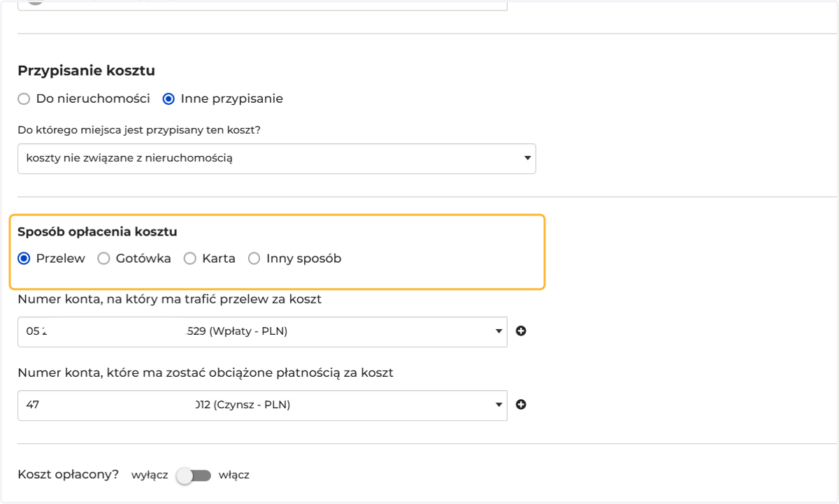The width and height of the screenshot is (839, 504).
Task: Select the 'Inne przypisanie' radio option
Action: click(x=168, y=99)
